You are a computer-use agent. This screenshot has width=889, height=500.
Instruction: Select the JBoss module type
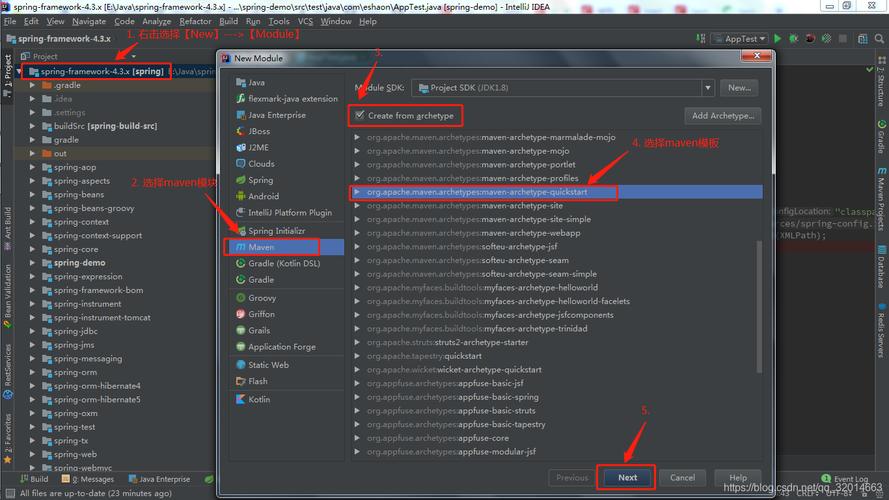253,131
